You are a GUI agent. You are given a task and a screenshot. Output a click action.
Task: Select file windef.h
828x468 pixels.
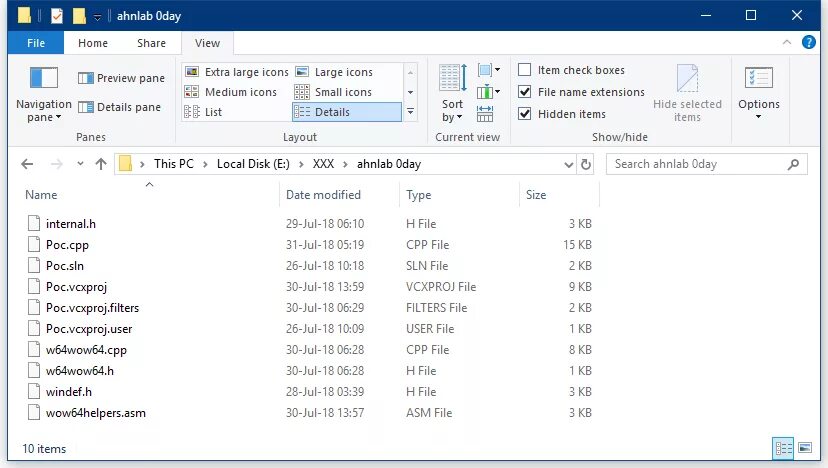coord(69,392)
